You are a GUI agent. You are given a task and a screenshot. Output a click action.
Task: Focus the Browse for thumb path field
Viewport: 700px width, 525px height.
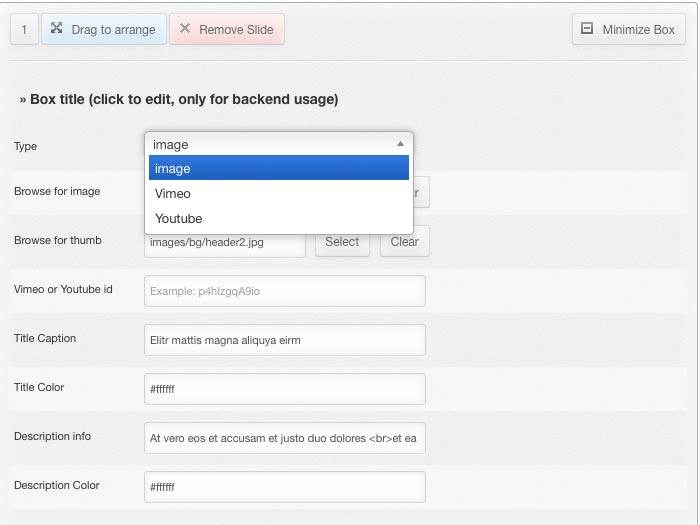pos(225,242)
